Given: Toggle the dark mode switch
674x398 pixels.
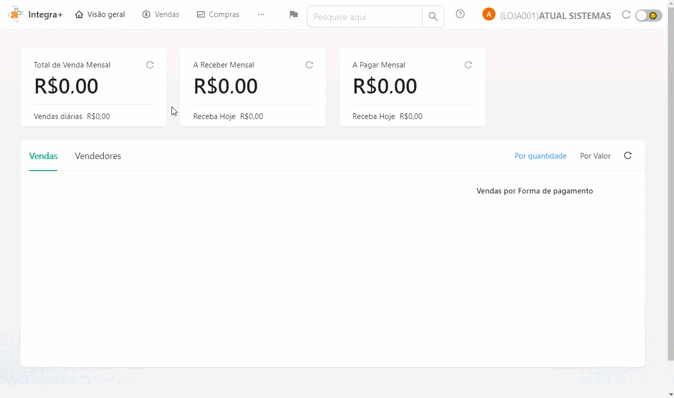Looking at the screenshot, I should (648, 15).
